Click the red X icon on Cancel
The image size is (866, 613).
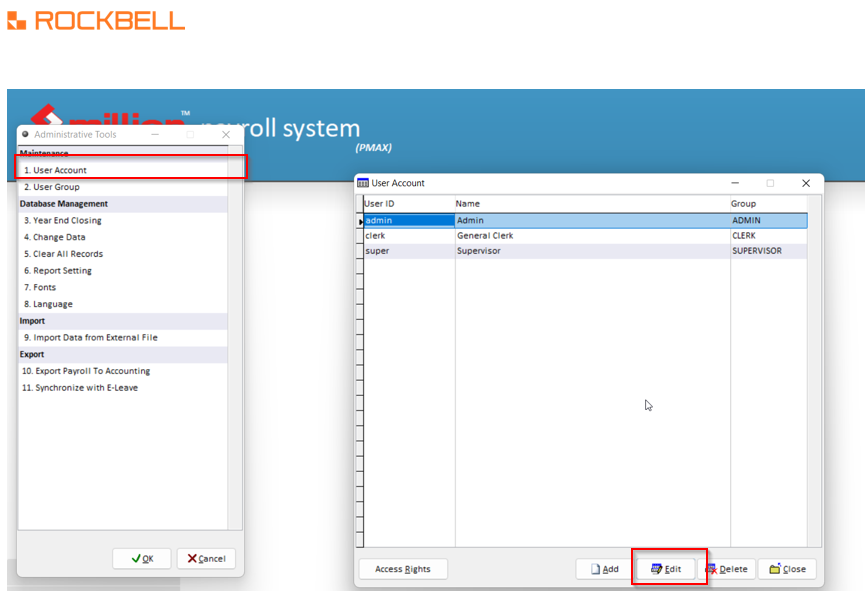point(192,558)
